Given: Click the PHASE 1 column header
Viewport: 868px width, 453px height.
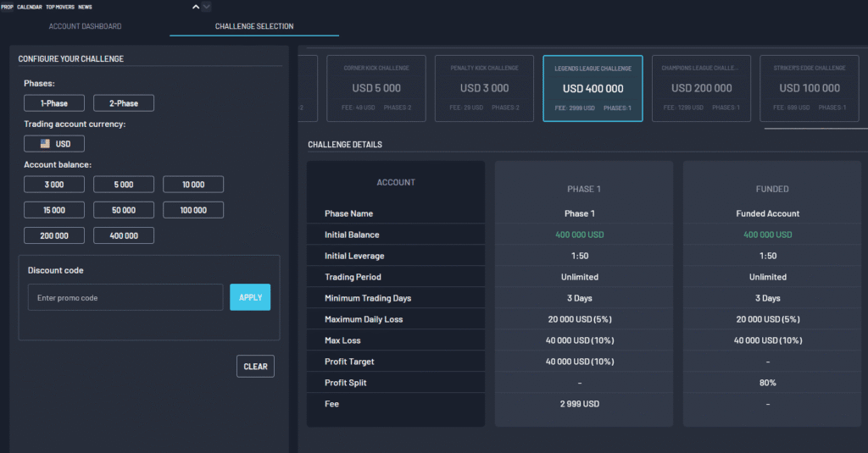Looking at the screenshot, I should pos(584,189).
